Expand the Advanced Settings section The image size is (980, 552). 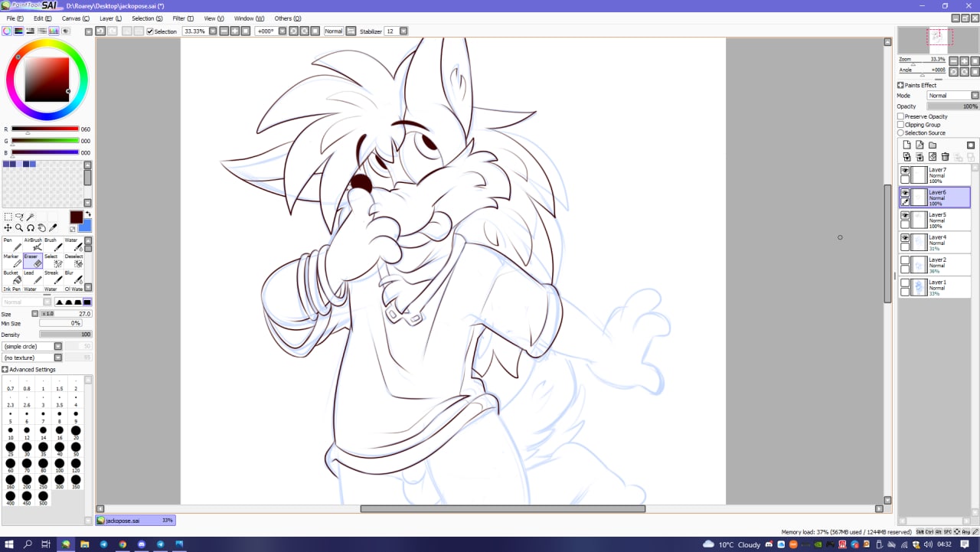[5, 370]
